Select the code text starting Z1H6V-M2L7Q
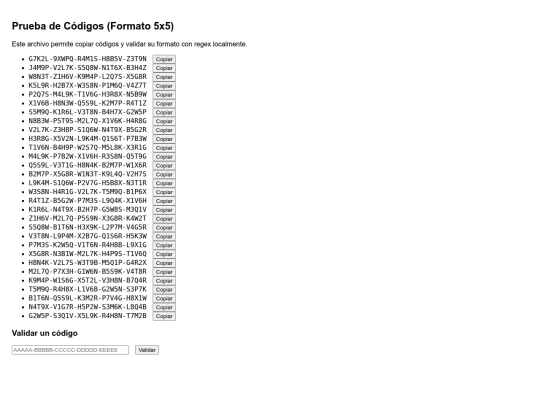 coord(87,219)
